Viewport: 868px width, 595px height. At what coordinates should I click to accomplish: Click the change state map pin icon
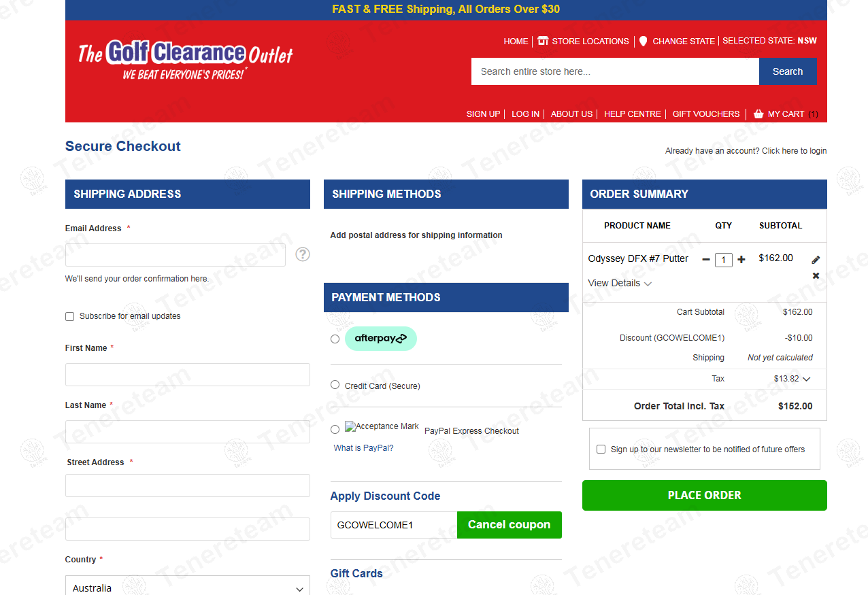pos(644,41)
